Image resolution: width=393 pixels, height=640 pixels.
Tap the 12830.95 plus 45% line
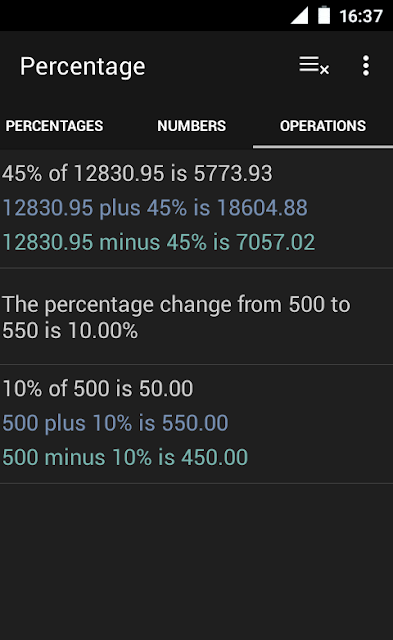[155, 207]
